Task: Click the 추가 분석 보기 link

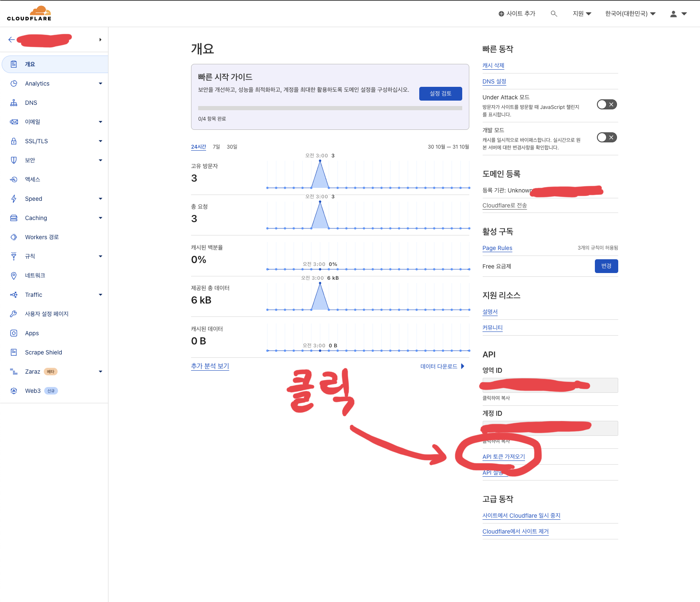Action: 210,366
